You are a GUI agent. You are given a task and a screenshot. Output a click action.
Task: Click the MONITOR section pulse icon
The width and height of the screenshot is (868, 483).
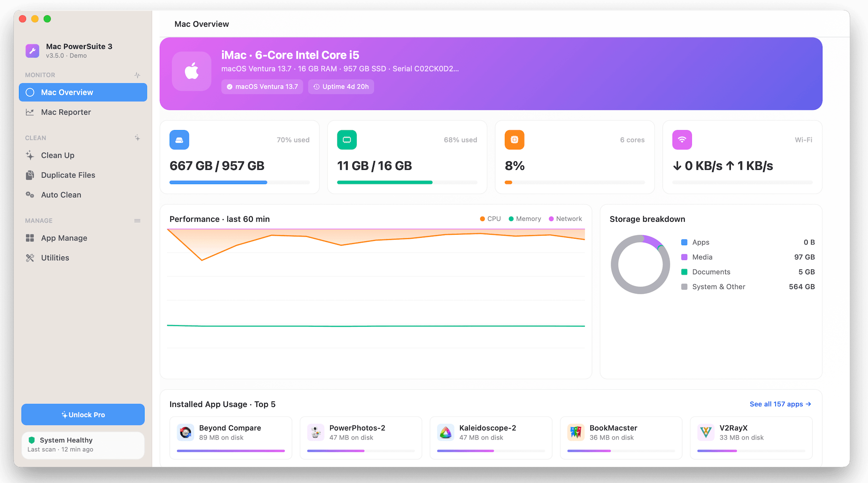(137, 75)
